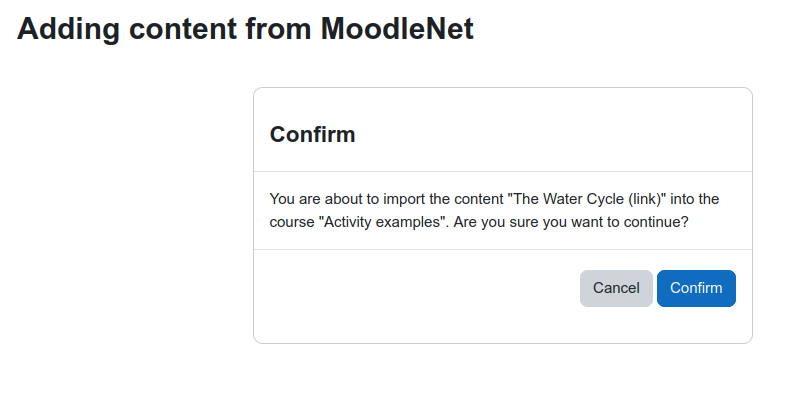Click the blue Confirm button

696,288
